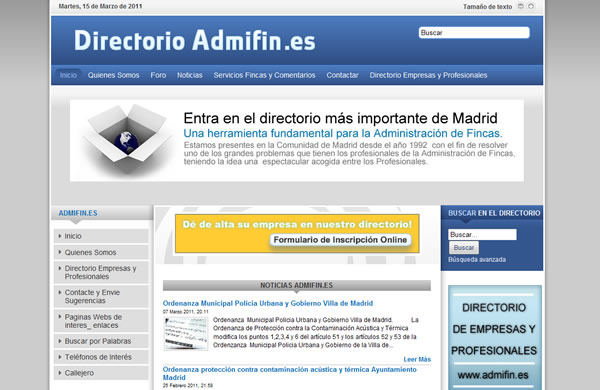Click the ADMIFIN.ES sidebar heading
The width and height of the screenshot is (600, 390).
78,213
